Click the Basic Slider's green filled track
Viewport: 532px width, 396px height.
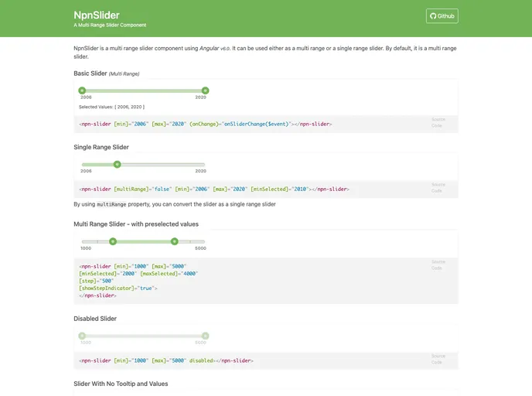144,90
